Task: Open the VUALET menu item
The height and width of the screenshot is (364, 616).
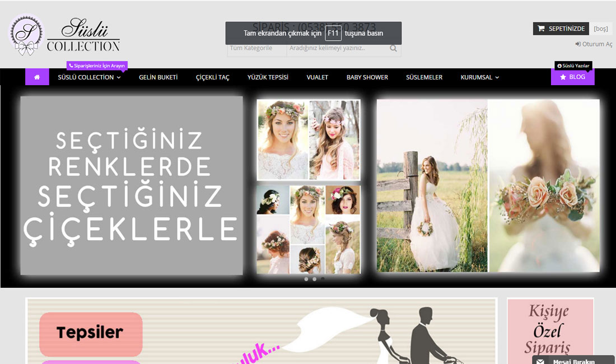Action: [317, 77]
